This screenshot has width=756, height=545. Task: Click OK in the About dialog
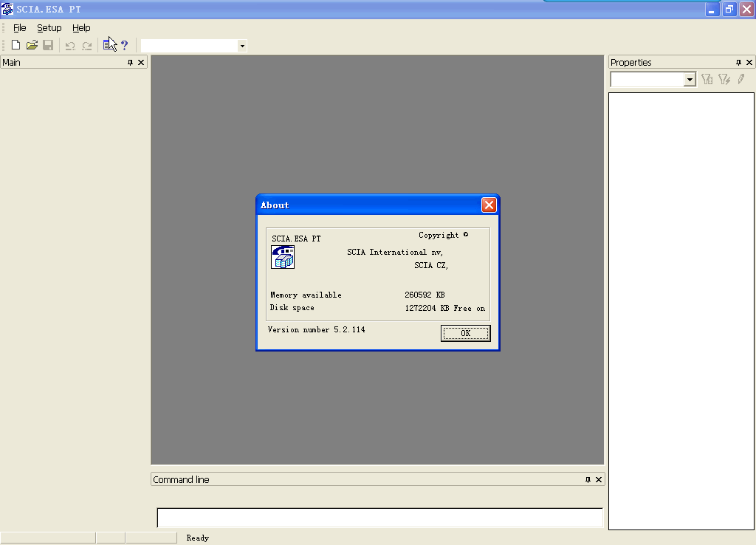465,333
